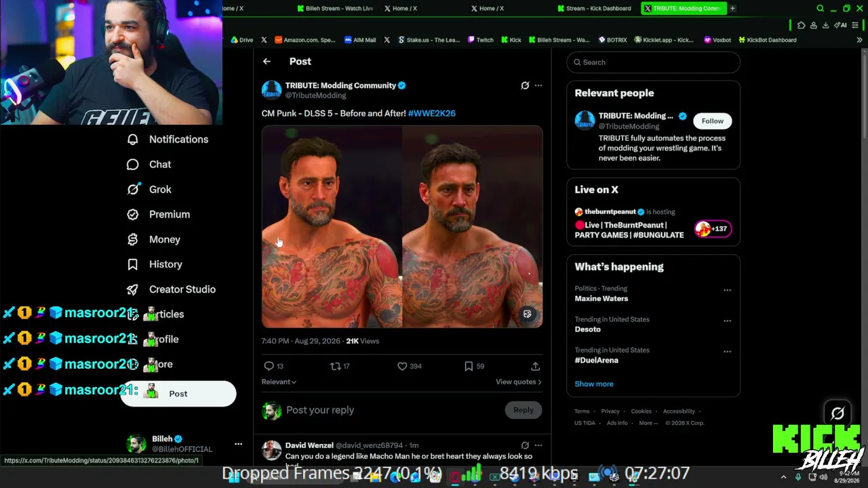This screenshot has height=488, width=868.
Task: Like the post with 394 likes
Action: click(x=410, y=366)
